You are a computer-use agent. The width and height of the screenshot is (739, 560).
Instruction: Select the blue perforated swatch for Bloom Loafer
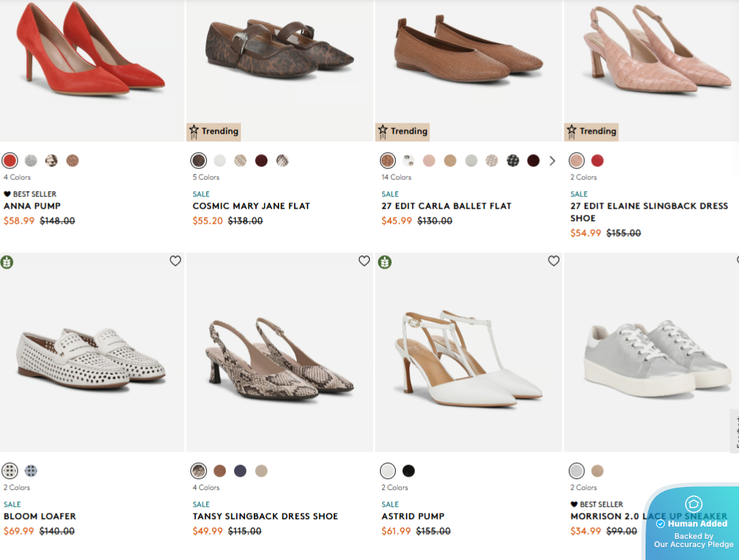click(31, 471)
